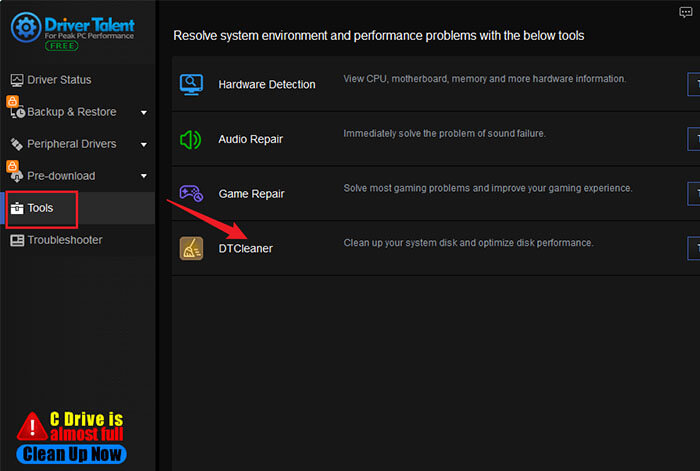The width and height of the screenshot is (700, 471).
Task: Click the Audio Repair row's right-side button
Action: coord(693,139)
